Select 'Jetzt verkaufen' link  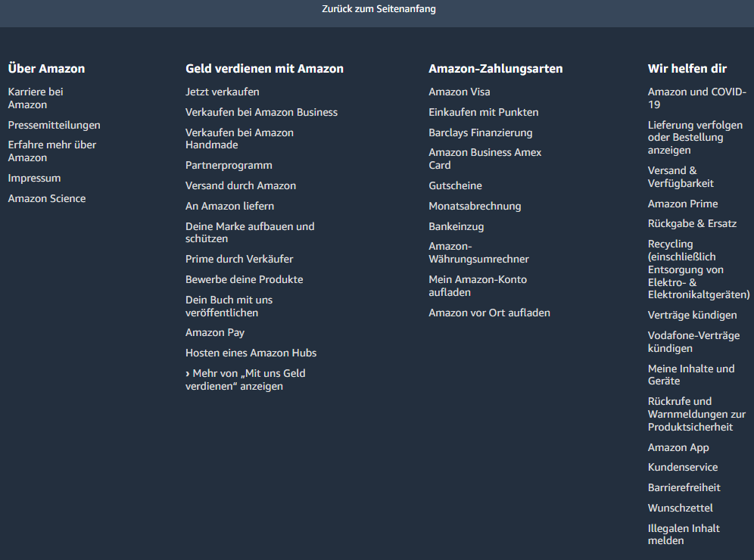click(x=222, y=92)
